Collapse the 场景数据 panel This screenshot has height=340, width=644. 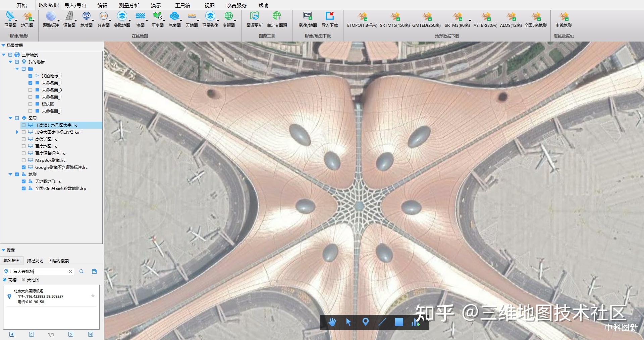pos(3,45)
